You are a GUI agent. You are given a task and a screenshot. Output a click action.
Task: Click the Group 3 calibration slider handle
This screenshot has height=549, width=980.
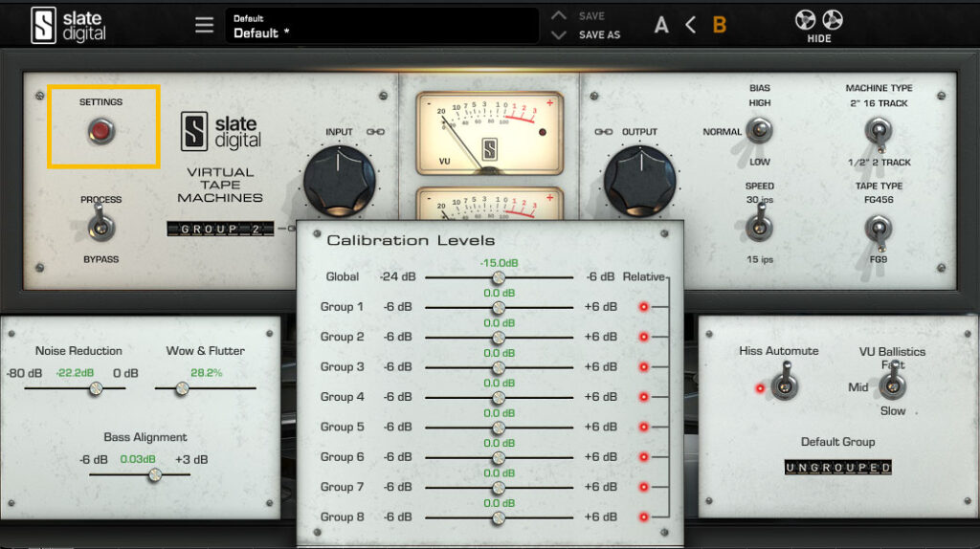[498, 368]
